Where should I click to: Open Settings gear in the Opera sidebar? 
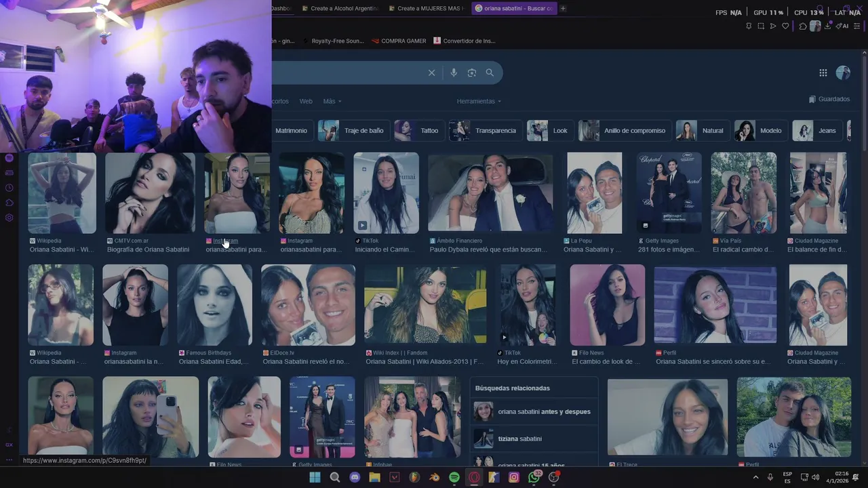(x=9, y=218)
